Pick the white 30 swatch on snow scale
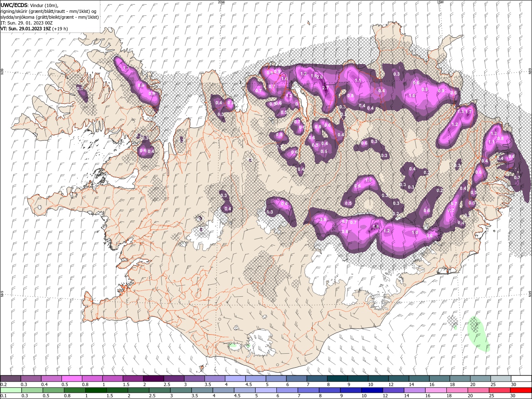Screen dimensions: 532x399 click(521, 379)
